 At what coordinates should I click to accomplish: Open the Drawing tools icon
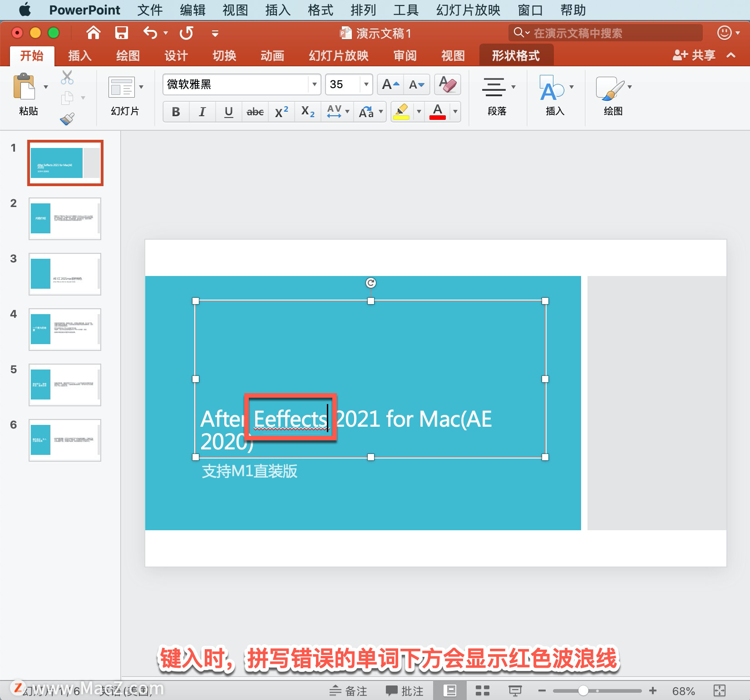(x=610, y=88)
